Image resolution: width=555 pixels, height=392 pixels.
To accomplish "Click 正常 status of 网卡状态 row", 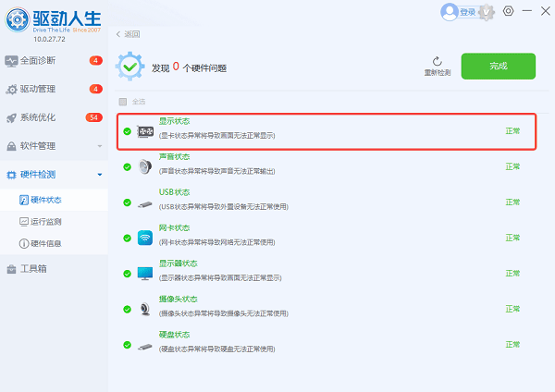I will coord(512,238).
